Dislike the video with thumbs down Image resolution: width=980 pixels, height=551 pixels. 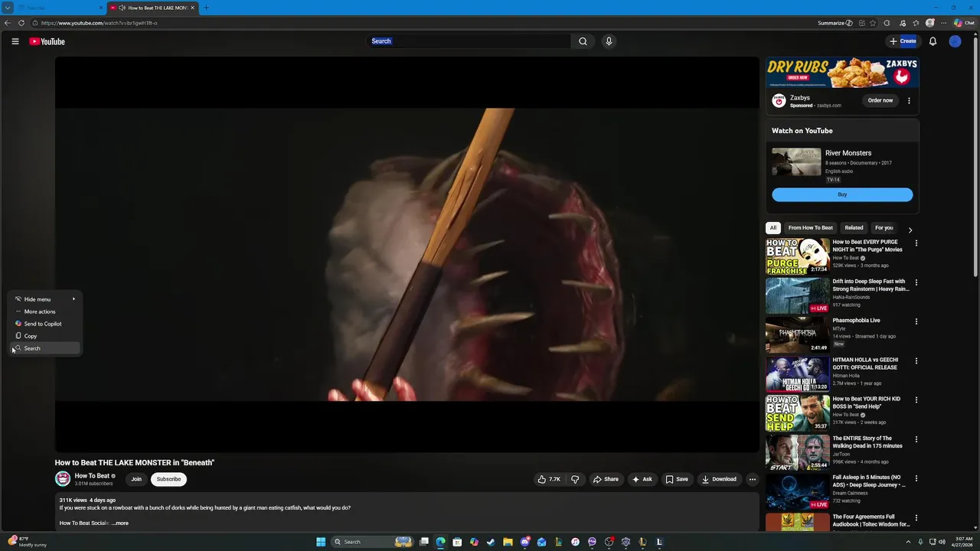point(575,479)
